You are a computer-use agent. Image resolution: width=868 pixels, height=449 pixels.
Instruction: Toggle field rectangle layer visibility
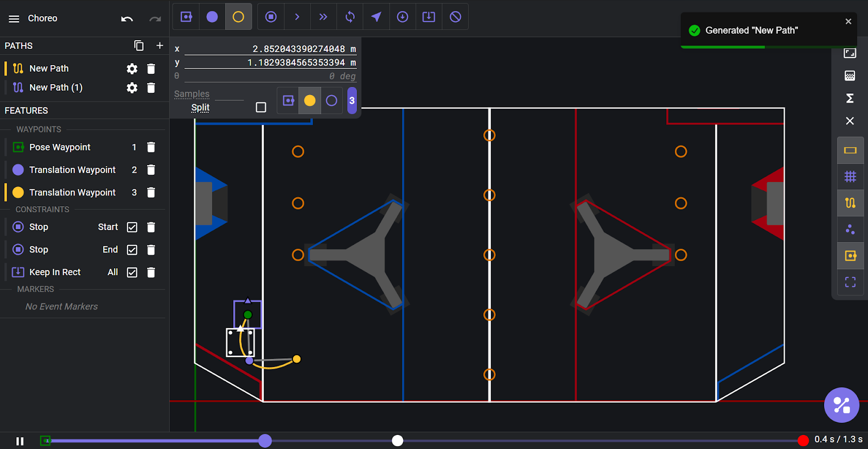click(x=850, y=150)
